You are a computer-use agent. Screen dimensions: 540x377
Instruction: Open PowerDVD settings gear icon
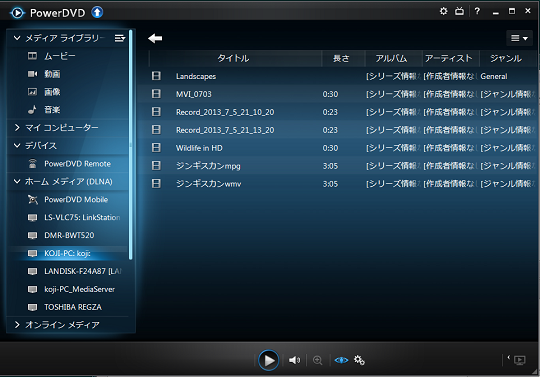(x=444, y=11)
